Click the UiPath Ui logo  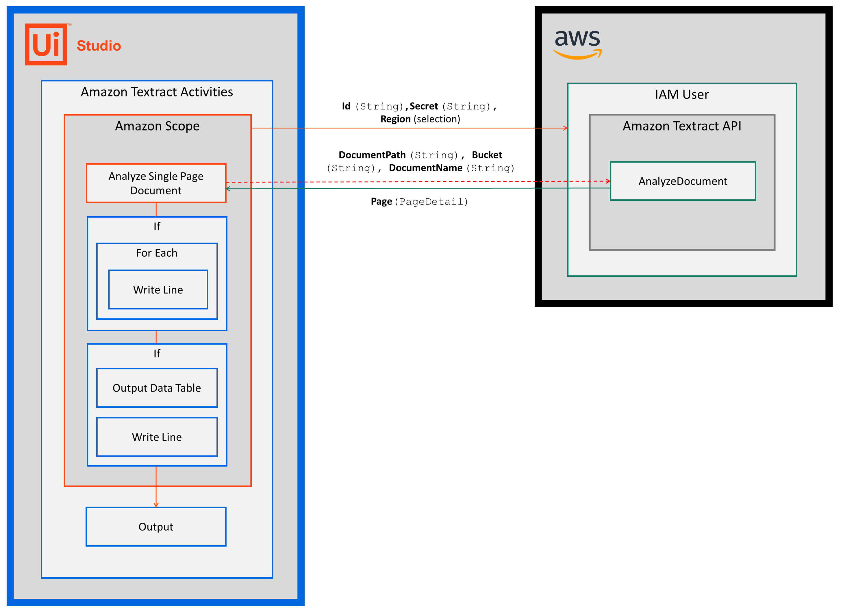point(46,44)
